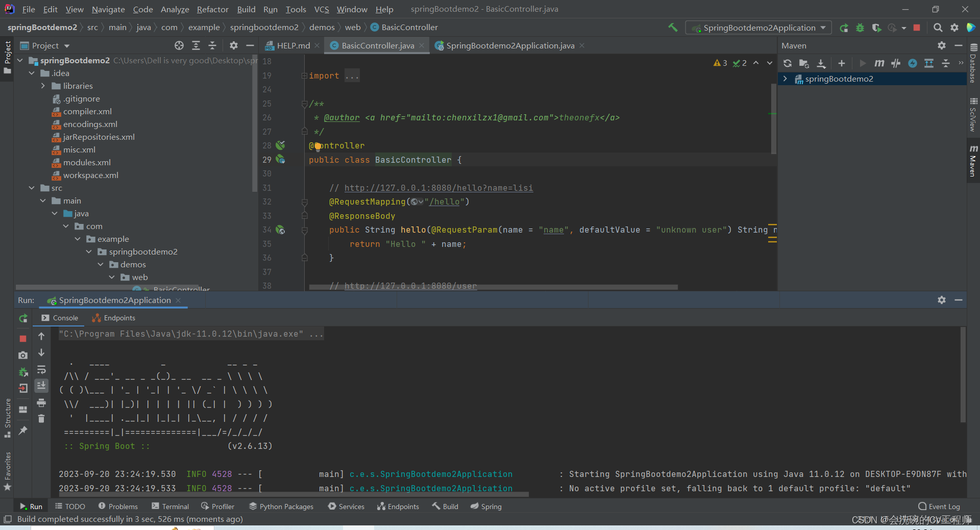Open the Terminal tool window
The image size is (980, 530).
click(170, 507)
